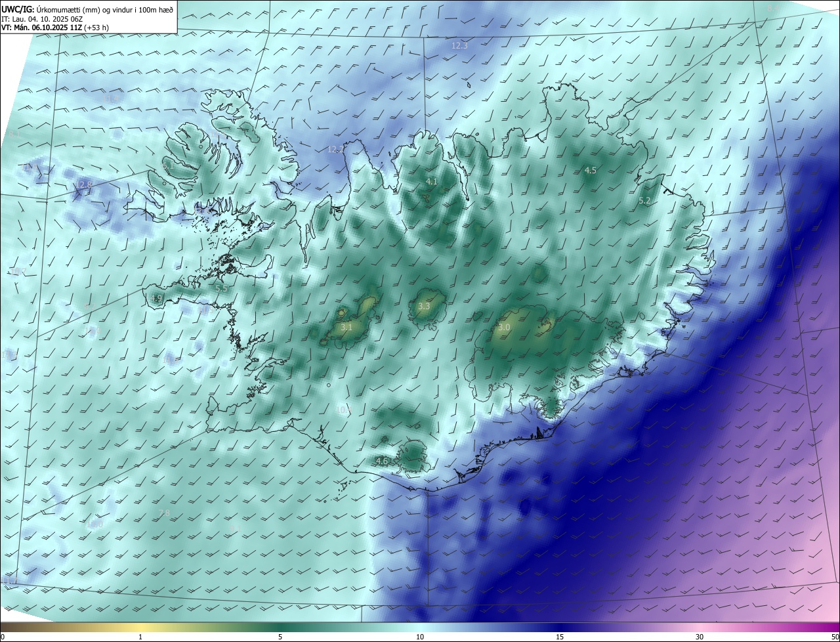Click the 3.3 value on the central glacier
The image size is (840, 642).
click(424, 306)
